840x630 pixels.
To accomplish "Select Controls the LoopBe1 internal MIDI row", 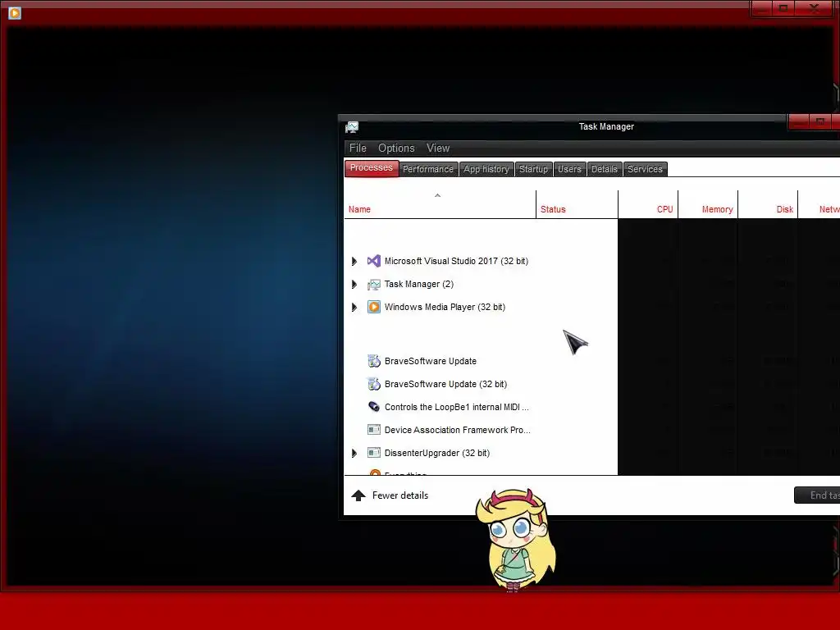I will 456,407.
